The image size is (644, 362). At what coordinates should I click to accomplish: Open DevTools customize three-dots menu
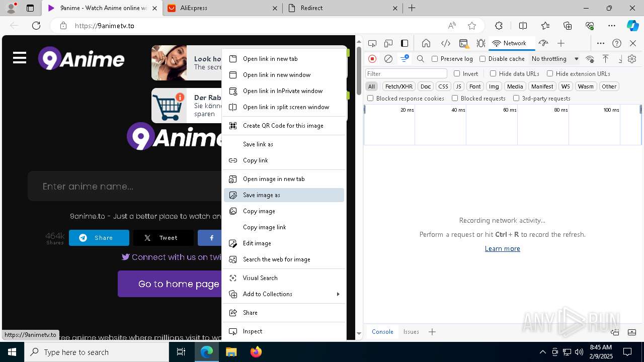(601, 43)
